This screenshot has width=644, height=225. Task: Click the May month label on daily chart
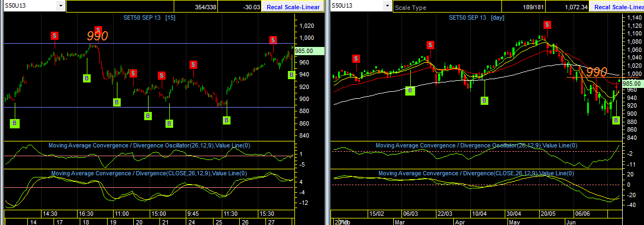point(514,222)
